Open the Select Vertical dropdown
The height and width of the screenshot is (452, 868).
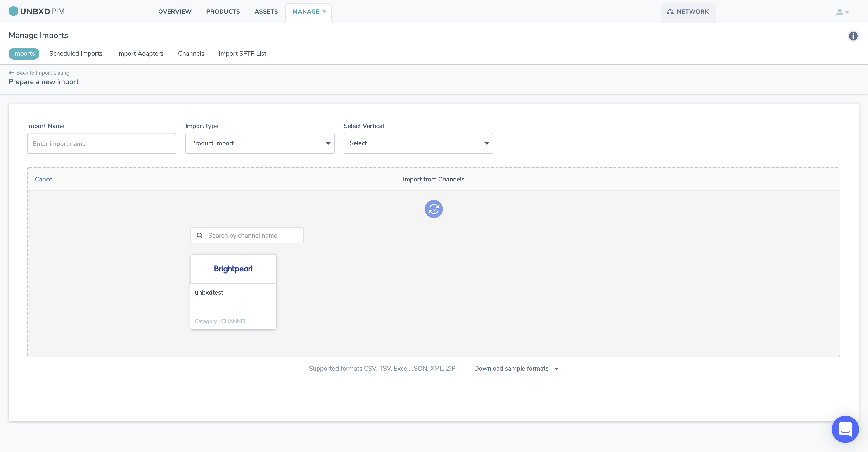pyautogui.click(x=418, y=144)
